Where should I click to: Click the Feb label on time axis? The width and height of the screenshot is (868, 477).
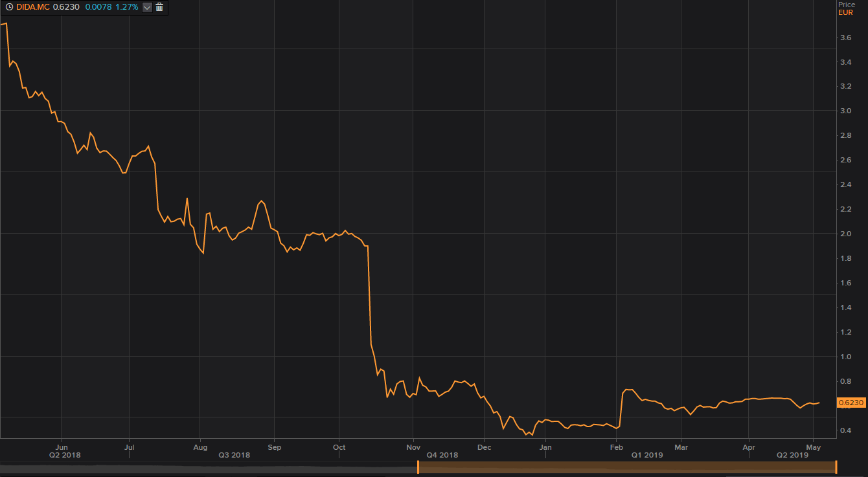pos(616,447)
